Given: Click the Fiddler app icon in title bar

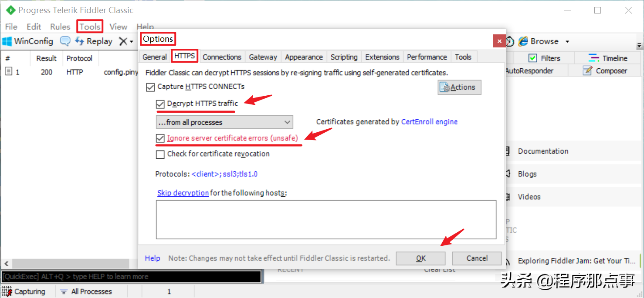Looking at the screenshot, I should (10, 10).
